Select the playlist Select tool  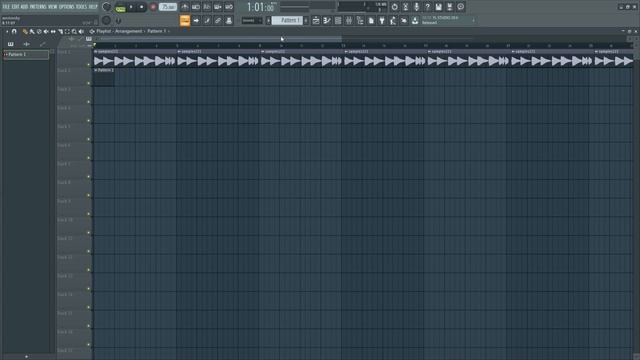click(x=67, y=31)
